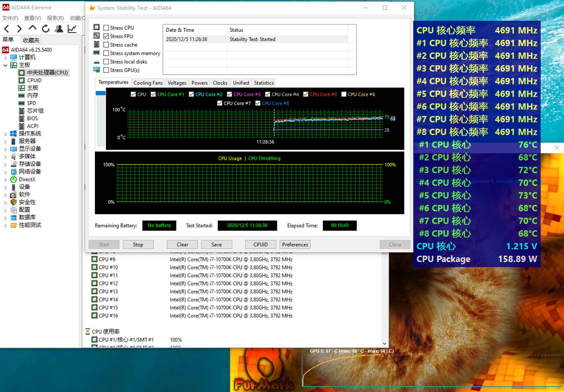The height and width of the screenshot is (392, 564).
Task: Select the DirectX entry in the sidebar
Action: (x=27, y=179)
